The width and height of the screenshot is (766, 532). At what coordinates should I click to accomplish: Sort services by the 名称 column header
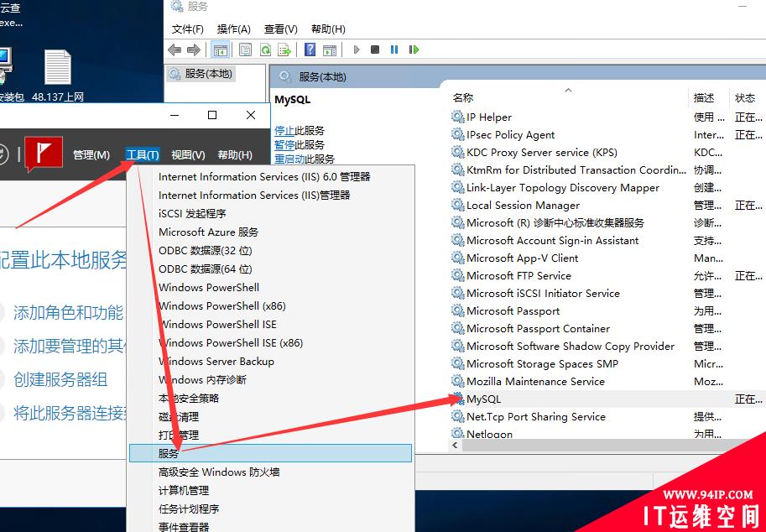coord(569,97)
